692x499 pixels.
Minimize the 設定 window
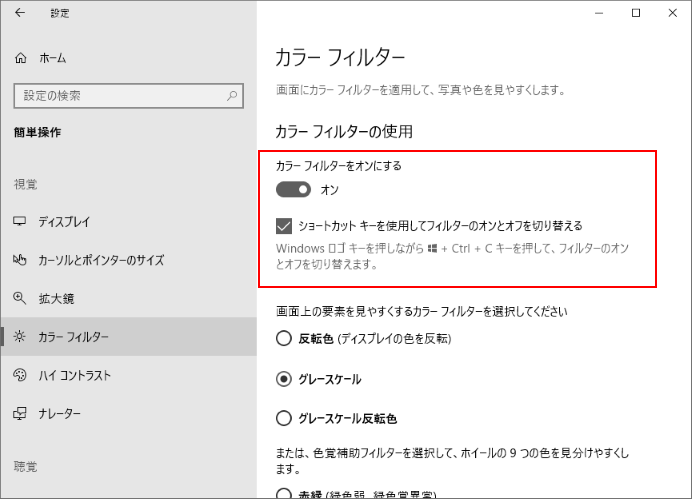[x=599, y=13]
